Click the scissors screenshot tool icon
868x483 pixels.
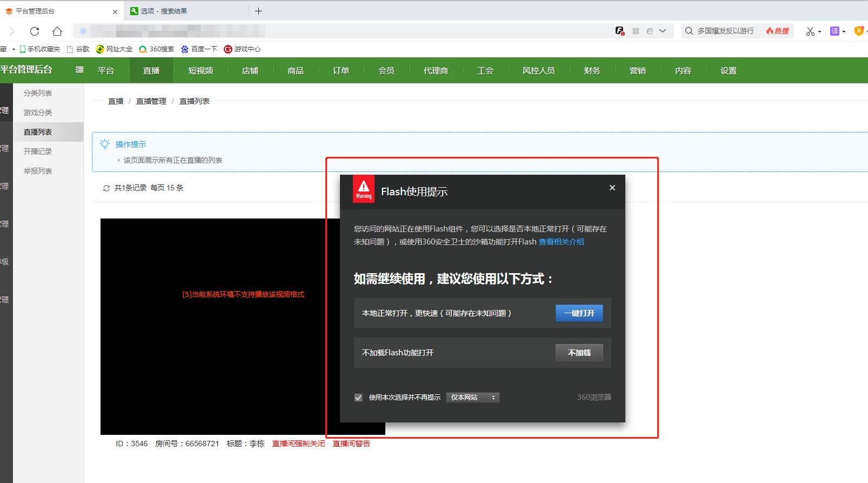(x=810, y=31)
